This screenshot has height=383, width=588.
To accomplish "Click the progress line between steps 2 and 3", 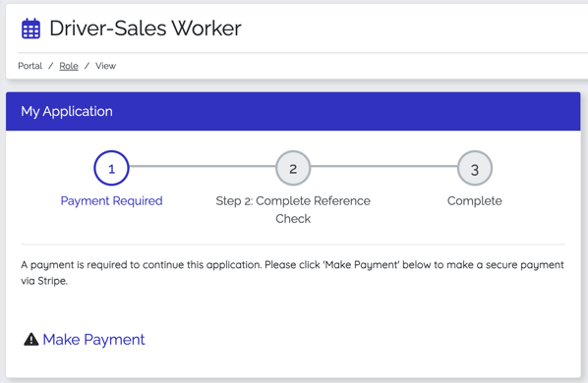I will click(383, 166).
